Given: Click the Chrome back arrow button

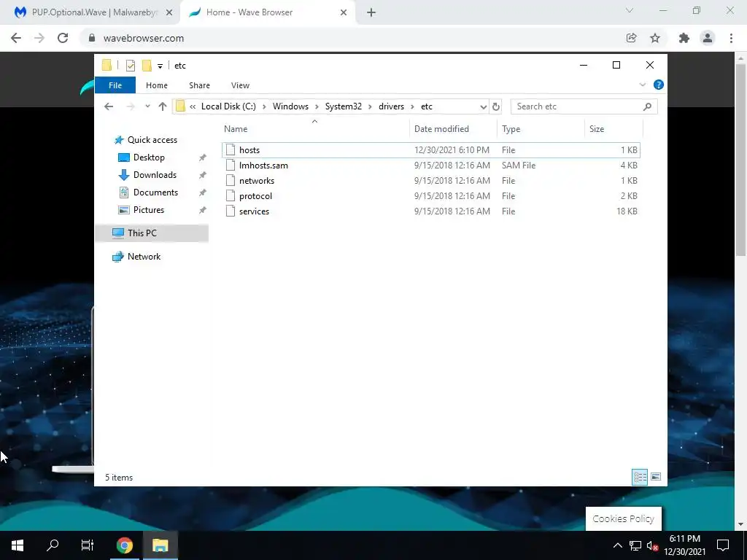Looking at the screenshot, I should (x=16, y=38).
